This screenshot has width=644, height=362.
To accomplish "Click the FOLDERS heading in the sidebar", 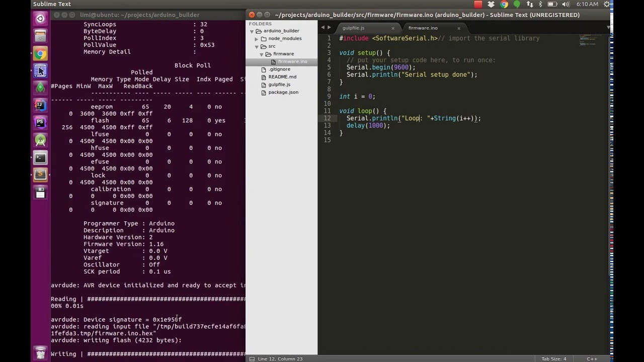I will [260, 24].
